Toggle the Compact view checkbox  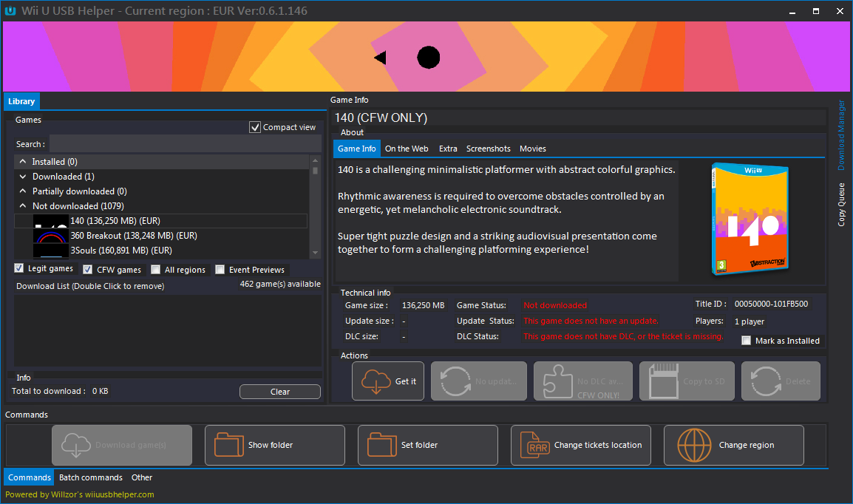pyautogui.click(x=255, y=127)
